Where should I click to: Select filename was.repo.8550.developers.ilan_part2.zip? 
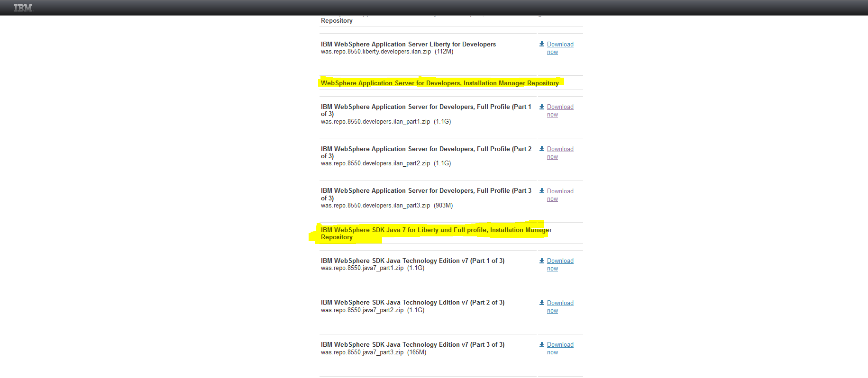coord(375,163)
